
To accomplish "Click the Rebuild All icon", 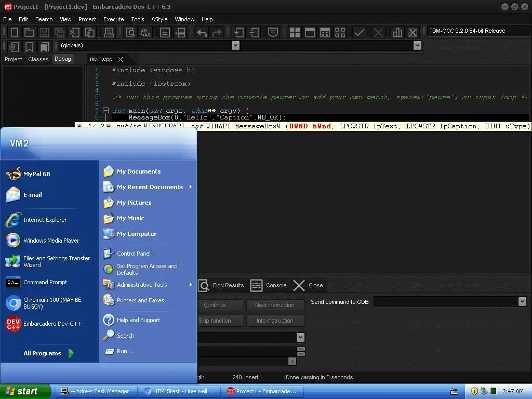I will click(x=340, y=33).
